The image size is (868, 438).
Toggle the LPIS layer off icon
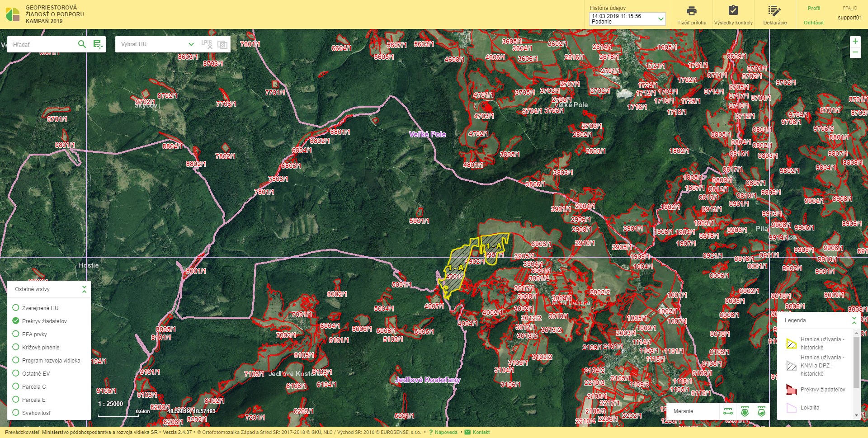tap(207, 44)
